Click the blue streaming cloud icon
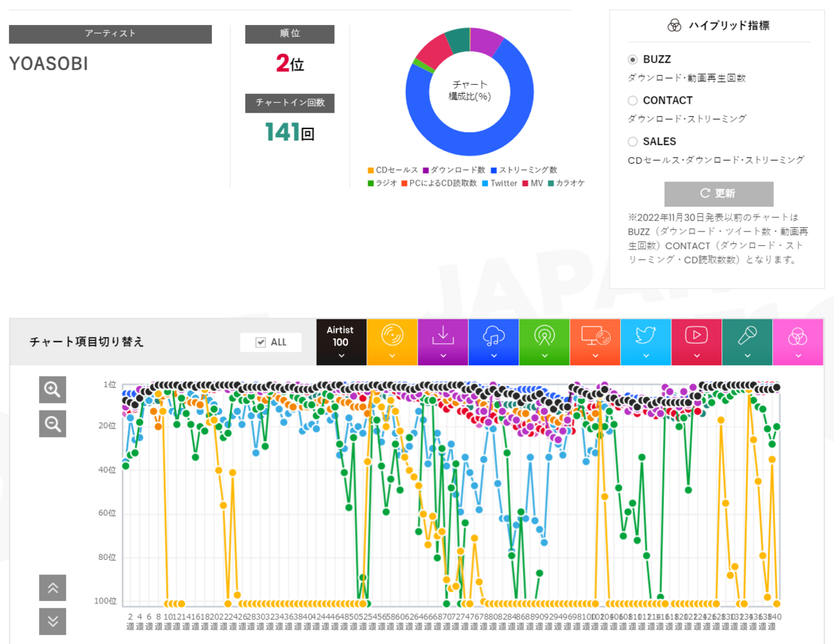 coord(493,336)
